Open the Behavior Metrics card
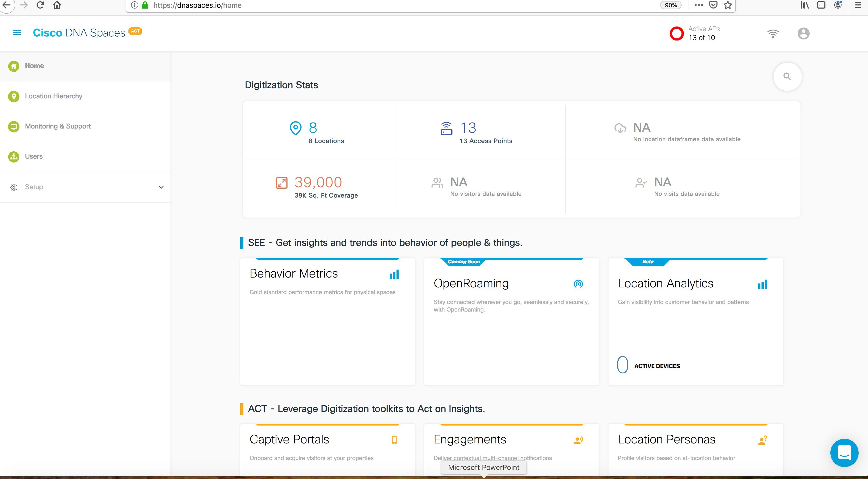 coord(327,322)
